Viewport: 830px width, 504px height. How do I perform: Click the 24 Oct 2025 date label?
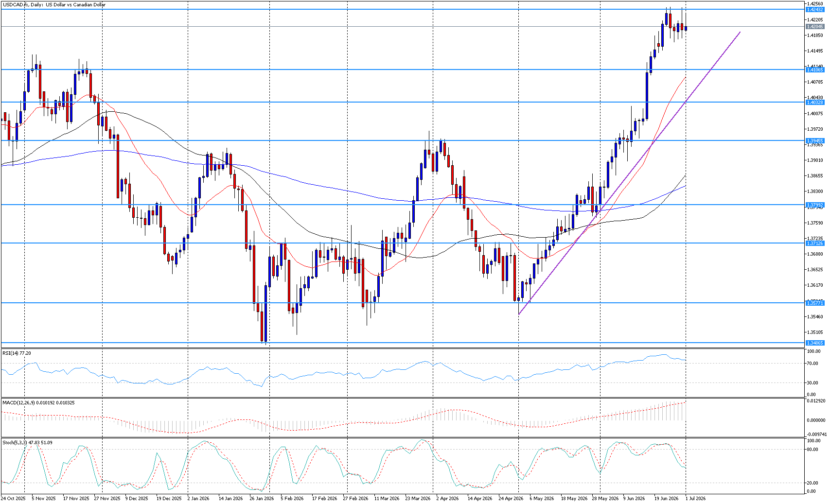13,498
